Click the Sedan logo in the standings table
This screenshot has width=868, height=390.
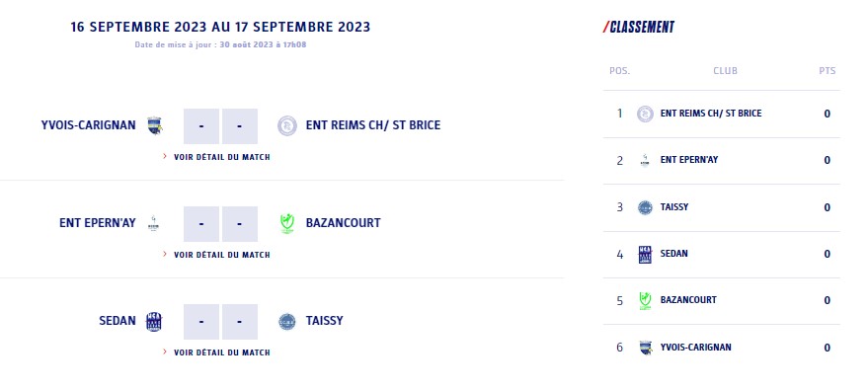pos(645,255)
